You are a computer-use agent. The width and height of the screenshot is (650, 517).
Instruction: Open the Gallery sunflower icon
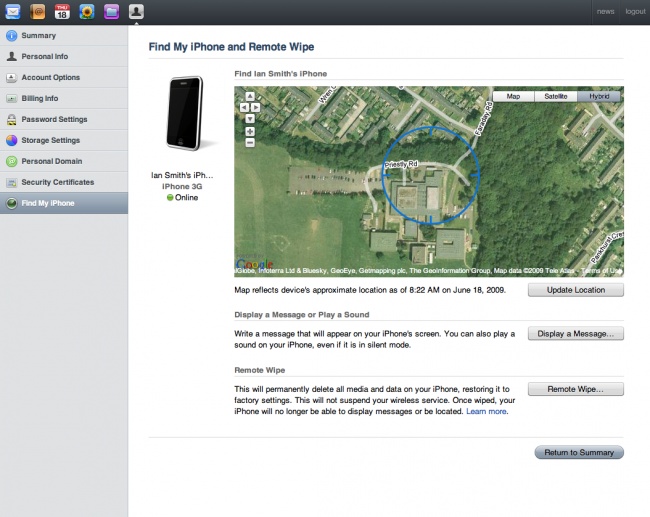87,12
